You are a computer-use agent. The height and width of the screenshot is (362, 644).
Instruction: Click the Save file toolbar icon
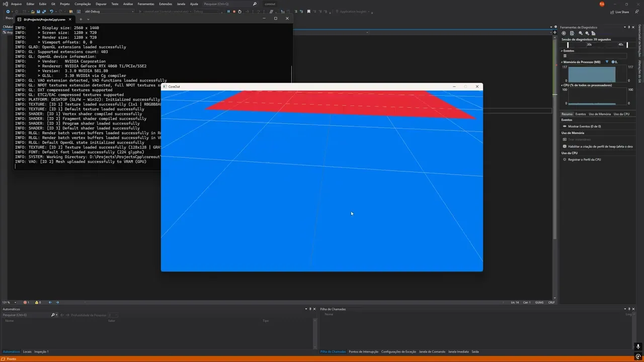39,11
